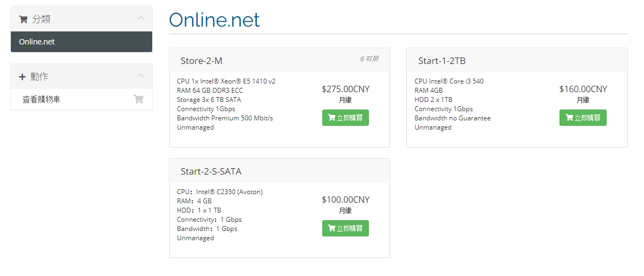644x276 pixels.
Task: Click the Start-1-2TB product title
Action: point(442,61)
